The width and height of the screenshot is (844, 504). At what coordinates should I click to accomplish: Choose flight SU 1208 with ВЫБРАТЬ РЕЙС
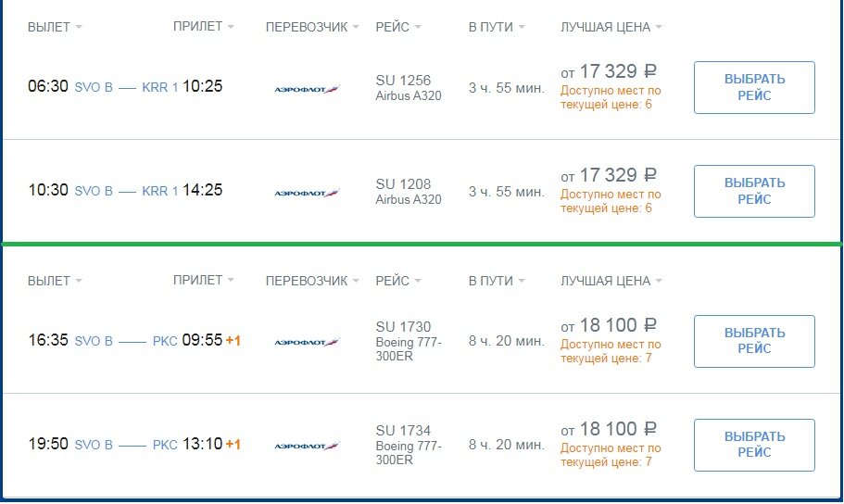click(754, 191)
